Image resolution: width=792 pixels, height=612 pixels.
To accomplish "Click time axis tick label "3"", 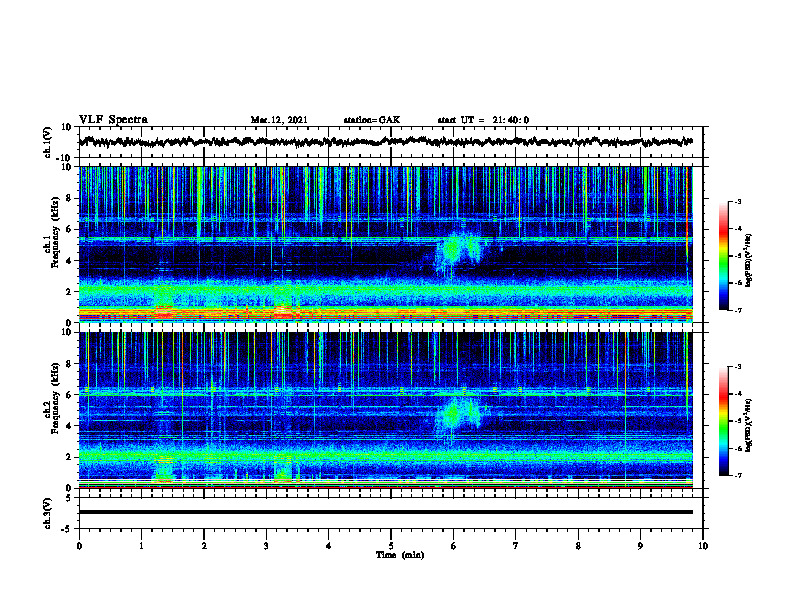I will [266, 546].
